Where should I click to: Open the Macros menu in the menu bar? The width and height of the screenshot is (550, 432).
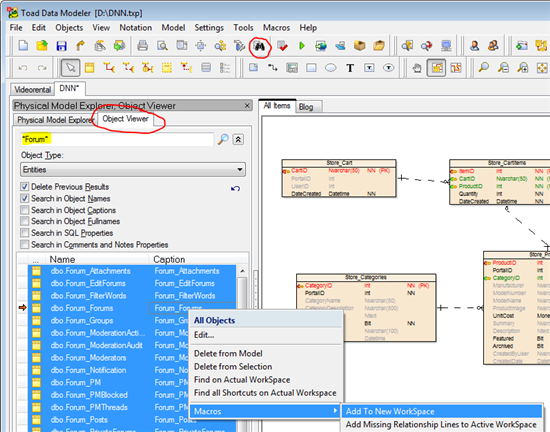[276, 28]
